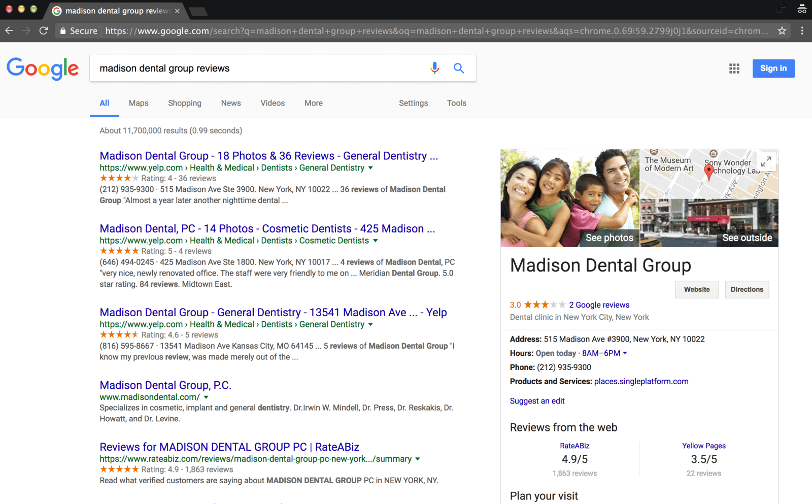Click the red map pin marker

coord(709,173)
